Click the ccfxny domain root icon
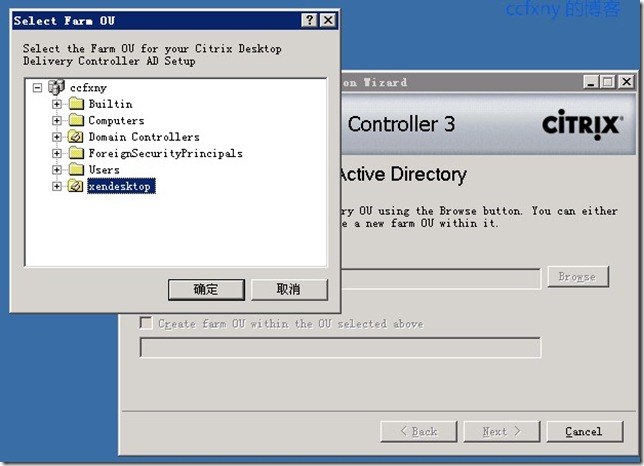Viewport: 644px width, 466px height. coord(56,87)
